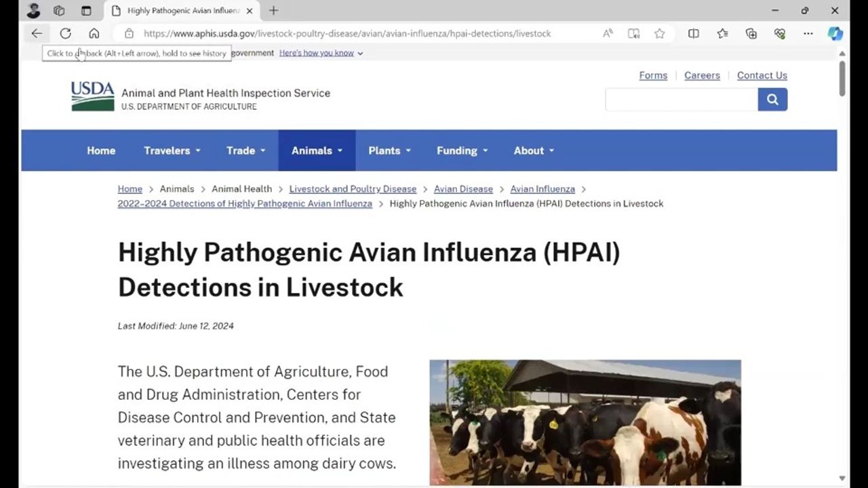The width and height of the screenshot is (868, 488).
Task: Click the browser back arrow button
Action: [37, 33]
